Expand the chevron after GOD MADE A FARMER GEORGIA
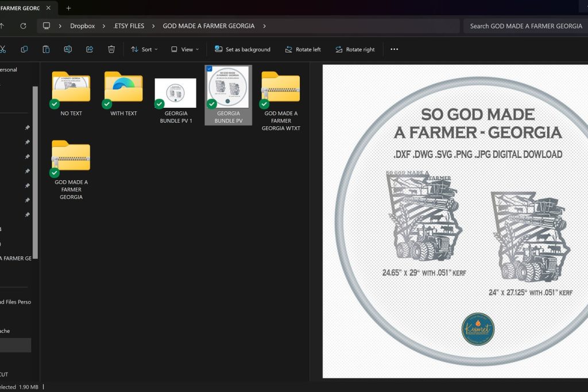Image resolution: width=588 pixels, height=392 pixels. click(264, 26)
